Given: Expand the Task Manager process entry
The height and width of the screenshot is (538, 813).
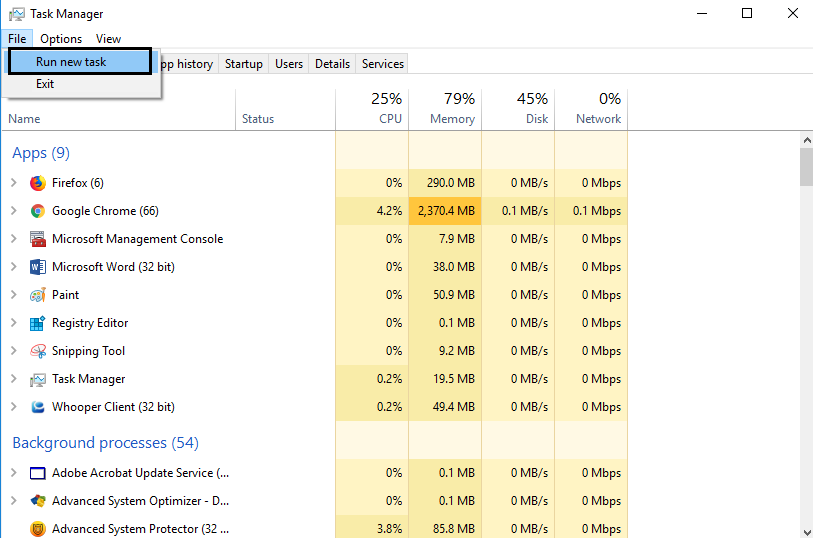Looking at the screenshot, I should 14,378.
